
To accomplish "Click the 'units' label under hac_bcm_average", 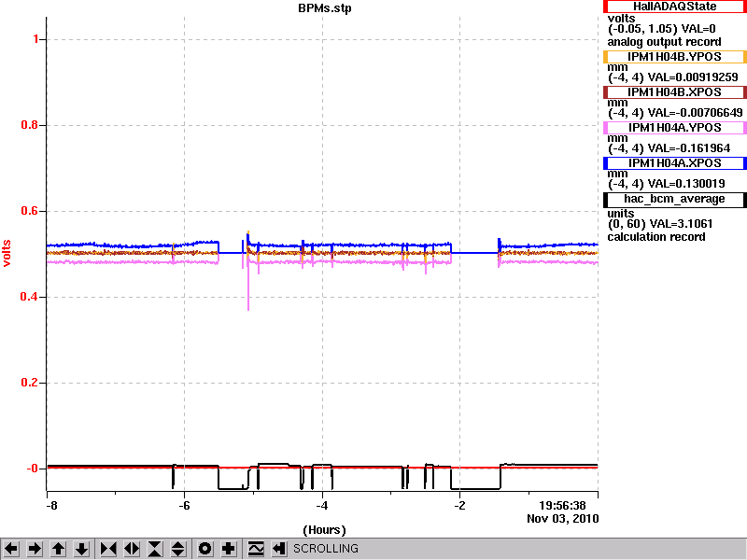I will (621, 214).
